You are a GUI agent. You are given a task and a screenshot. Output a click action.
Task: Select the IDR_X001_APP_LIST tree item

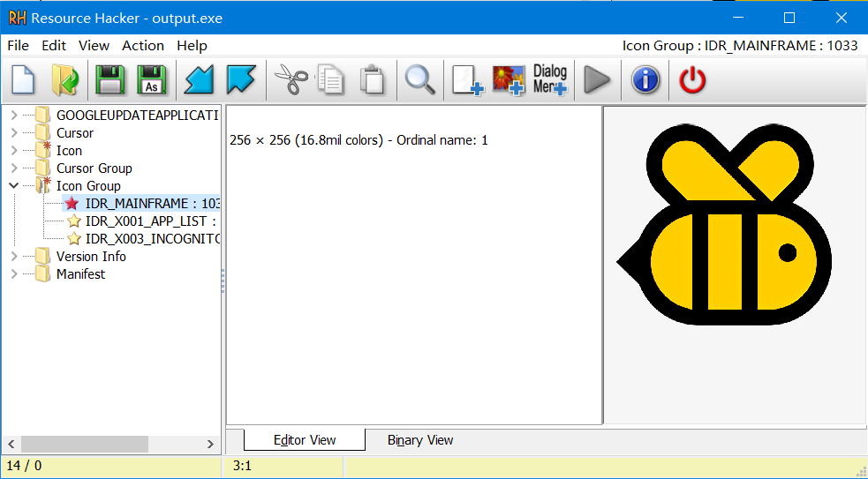tap(150, 221)
